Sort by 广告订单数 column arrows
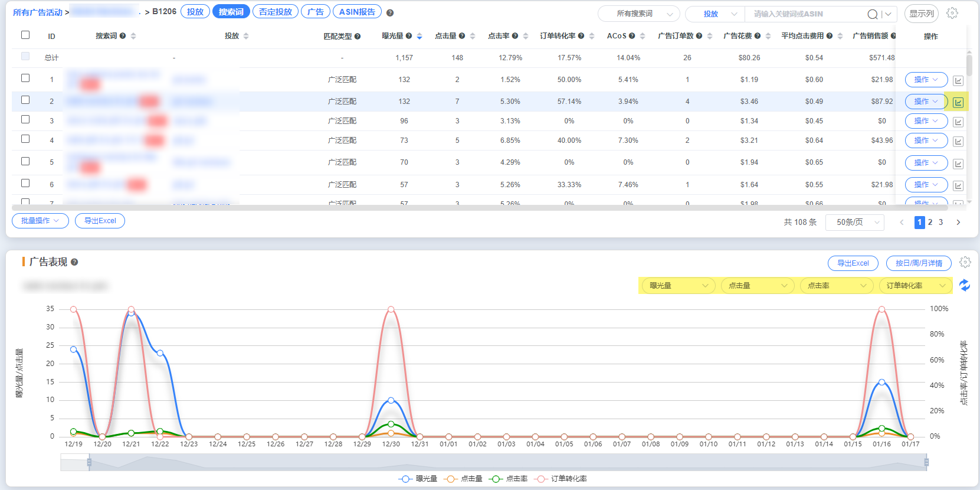This screenshot has height=490, width=980. click(710, 36)
